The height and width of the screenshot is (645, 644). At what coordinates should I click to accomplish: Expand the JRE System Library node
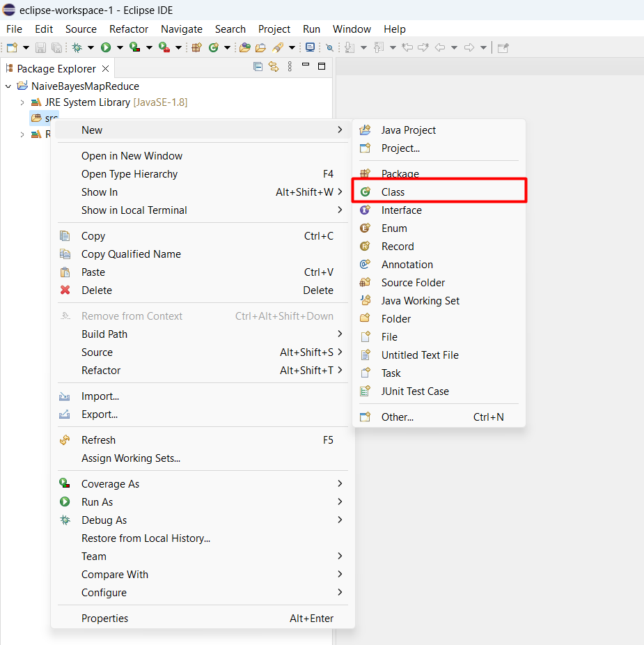[x=22, y=102]
